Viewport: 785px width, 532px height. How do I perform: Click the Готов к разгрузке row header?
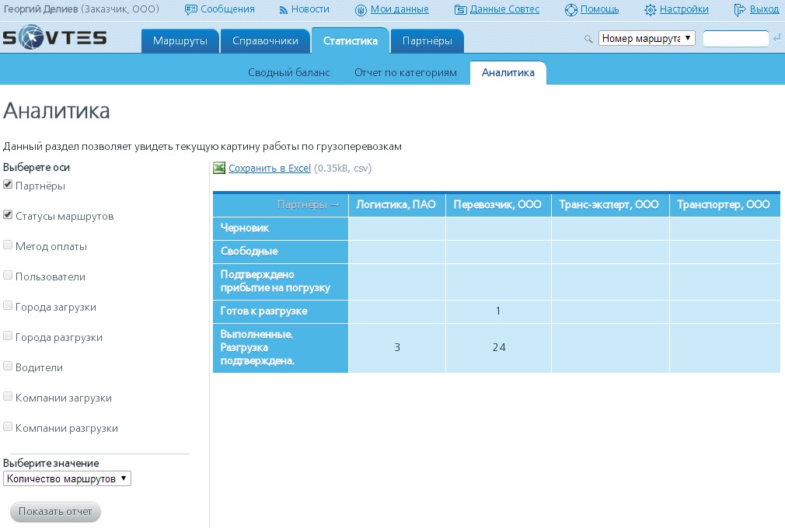(281, 311)
